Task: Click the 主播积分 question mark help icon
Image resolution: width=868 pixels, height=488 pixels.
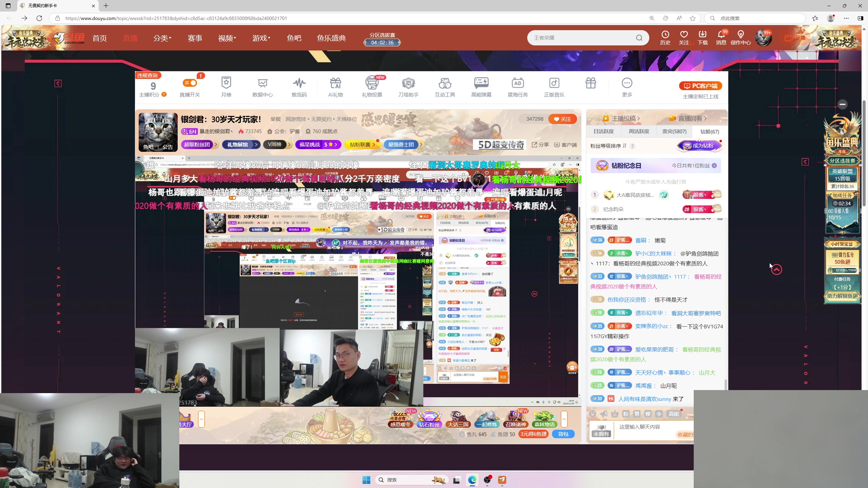Action: click(x=164, y=95)
